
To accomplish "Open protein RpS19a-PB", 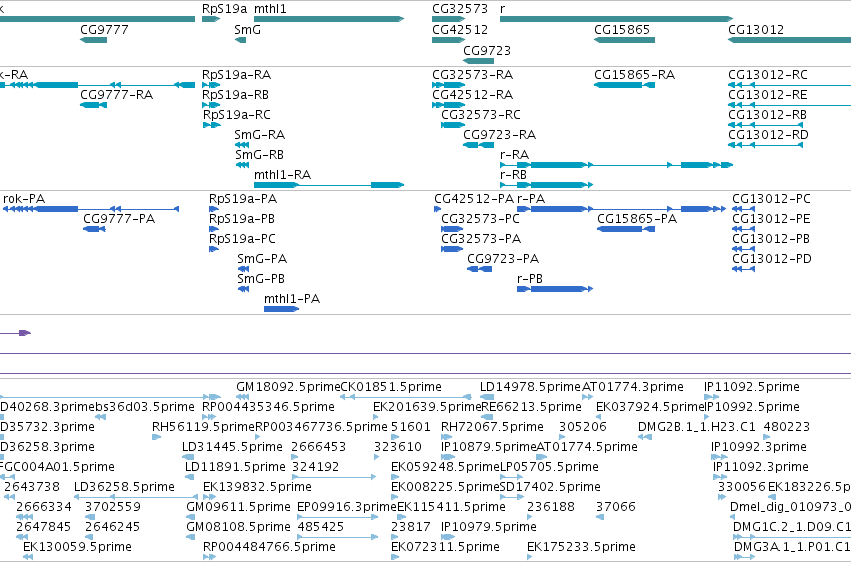I will (x=213, y=229).
